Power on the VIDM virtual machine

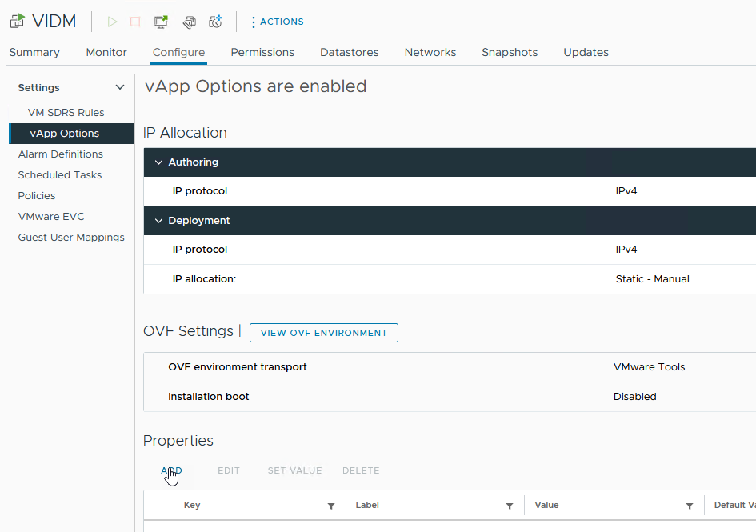pos(112,22)
